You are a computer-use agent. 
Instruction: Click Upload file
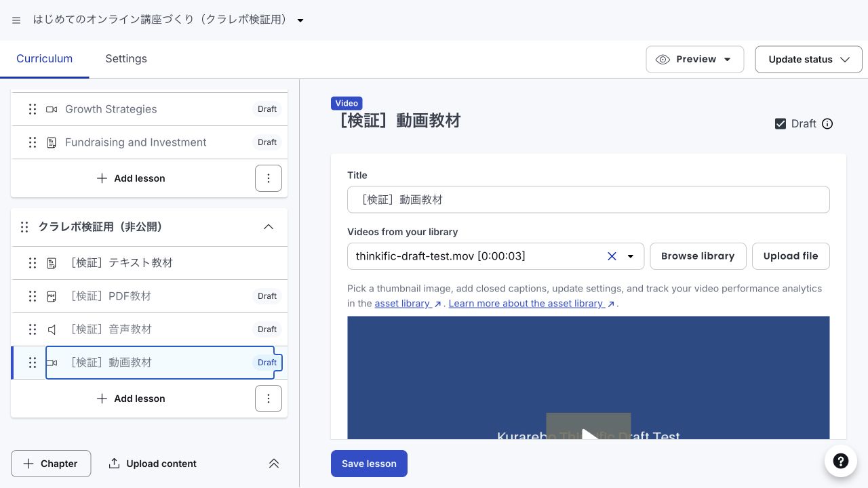click(x=791, y=256)
